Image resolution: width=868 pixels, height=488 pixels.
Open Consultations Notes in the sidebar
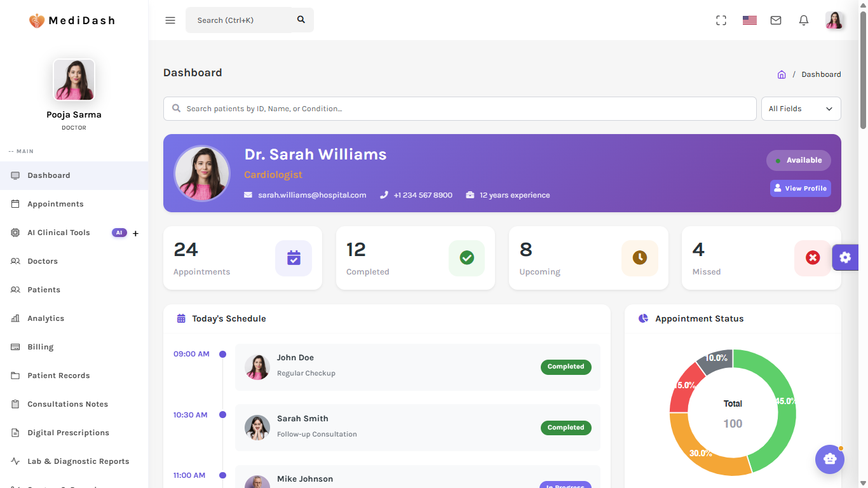[74, 404]
